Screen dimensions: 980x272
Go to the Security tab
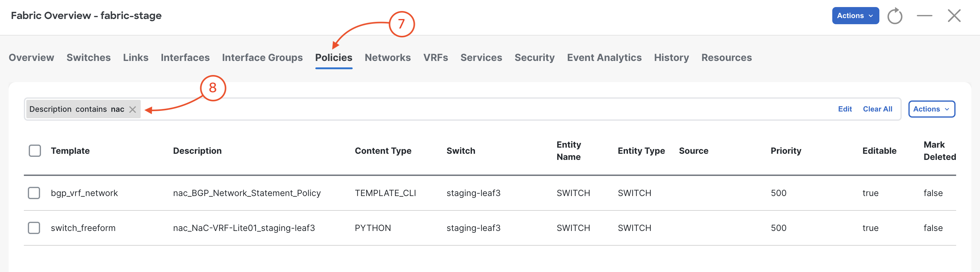coord(534,58)
